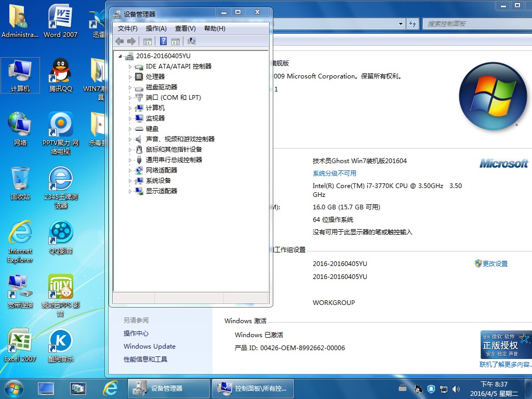The image size is (532, 399).
Task: Click the scan for hardware changes toolbar icon
Action: click(x=192, y=42)
